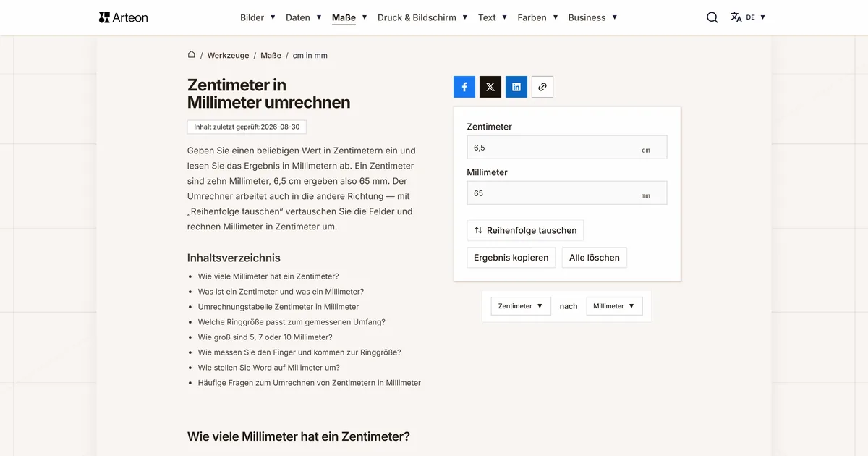Copy page link icon

point(542,87)
